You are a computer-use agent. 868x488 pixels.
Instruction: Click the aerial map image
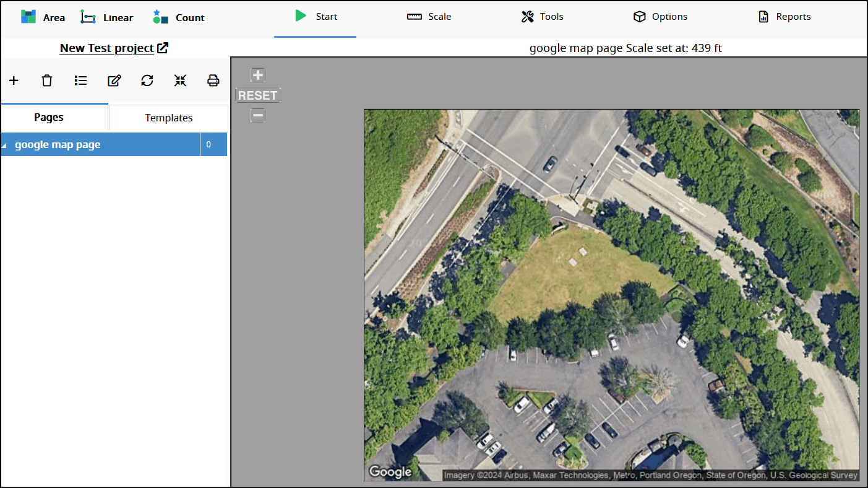(611, 295)
